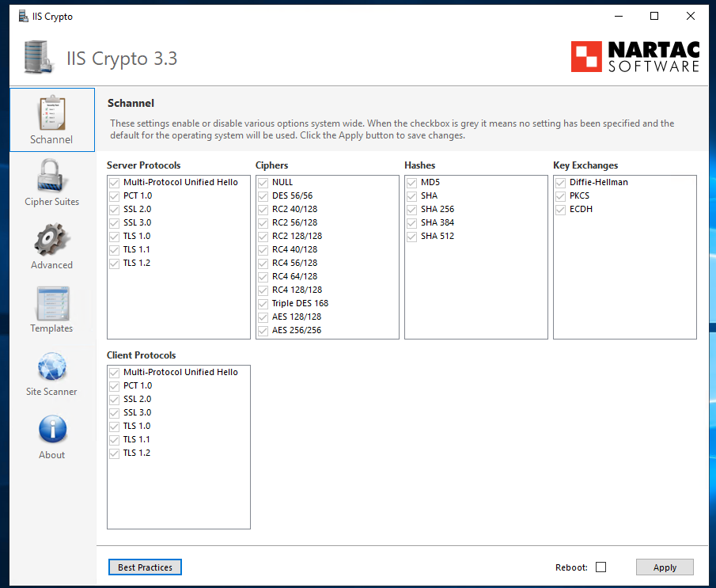716x588 pixels.
Task: Toggle the Diffie-Hellman key exchange checkbox
Action: [561, 182]
